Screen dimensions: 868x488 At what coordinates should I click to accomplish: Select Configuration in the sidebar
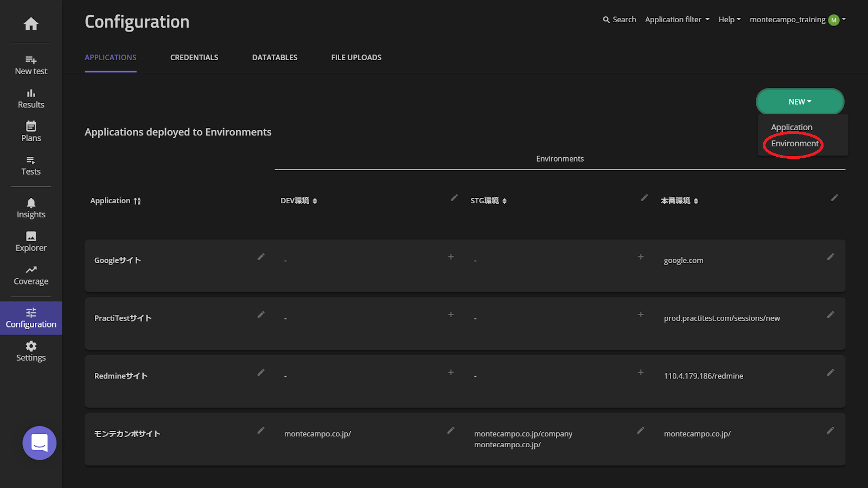click(x=31, y=318)
